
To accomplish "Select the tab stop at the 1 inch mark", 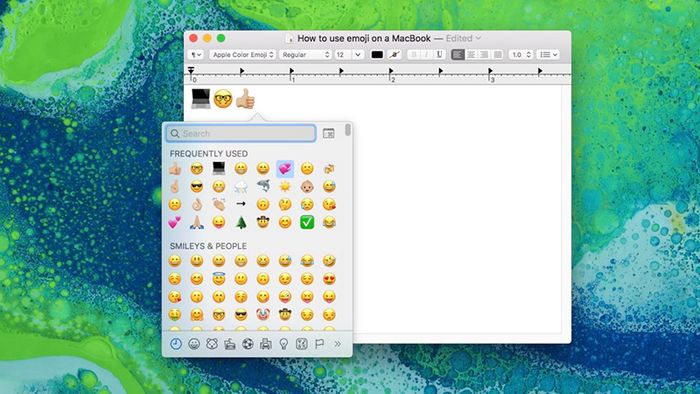I will (292, 71).
